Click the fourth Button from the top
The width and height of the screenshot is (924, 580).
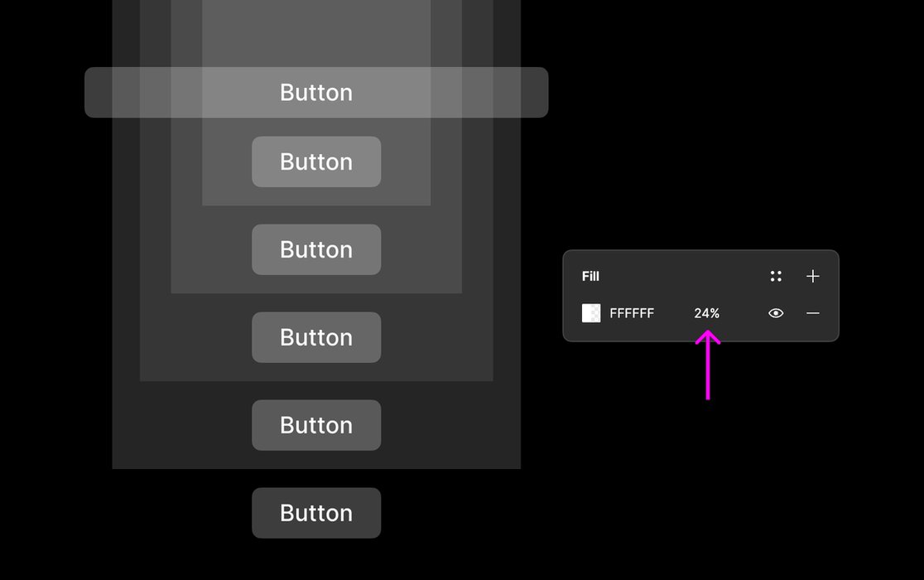pos(316,337)
